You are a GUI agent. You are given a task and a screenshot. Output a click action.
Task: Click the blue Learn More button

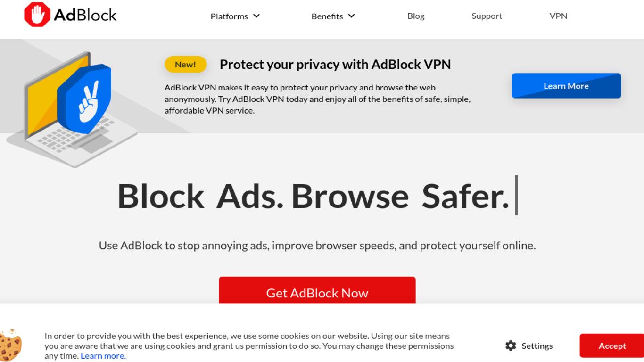[x=566, y=86]
